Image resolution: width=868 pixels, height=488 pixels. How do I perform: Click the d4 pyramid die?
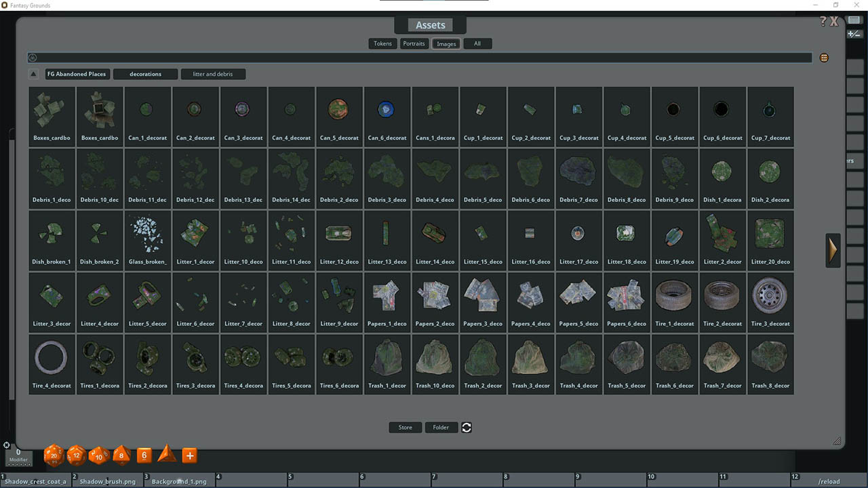pos(166,454)
